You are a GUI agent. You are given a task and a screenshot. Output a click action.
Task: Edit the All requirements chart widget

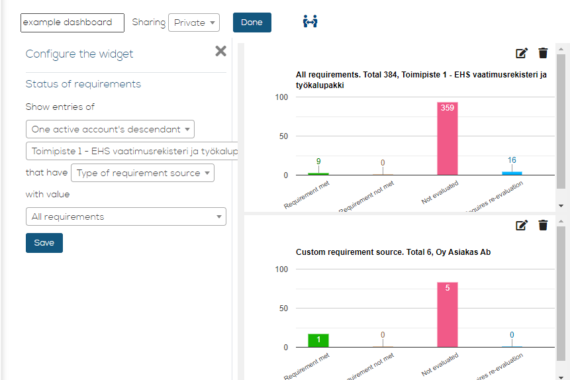point(522,53)
